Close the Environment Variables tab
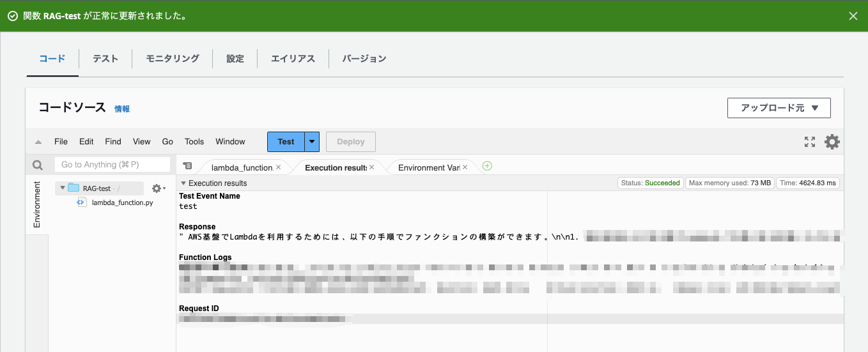This screenshot has width=868, height=352. pos(465,167)
